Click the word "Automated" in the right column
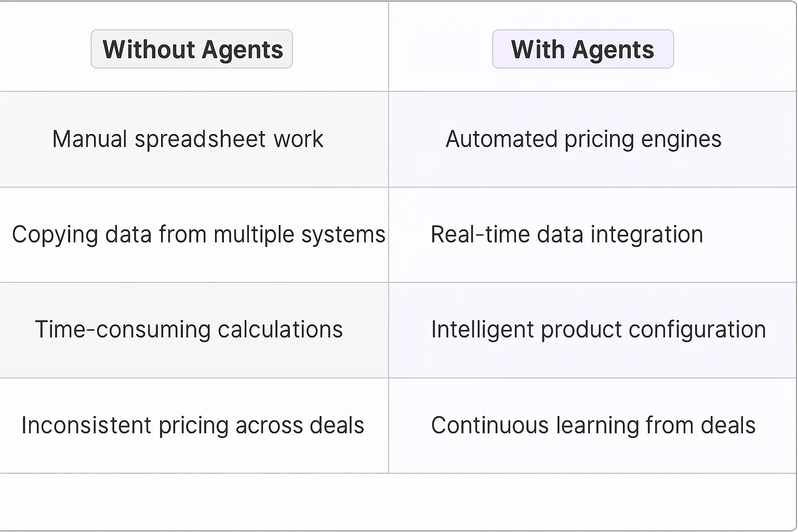This screenshot has height=532, width=798. pos(501,139)
